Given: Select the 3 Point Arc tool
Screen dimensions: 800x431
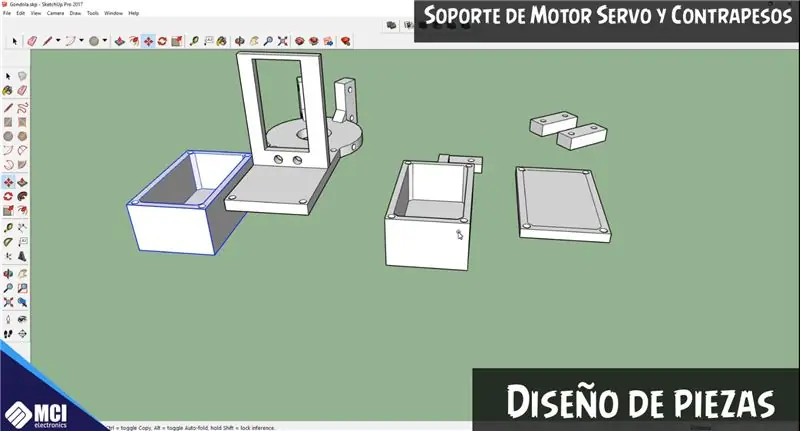Looking at the screenshot, I should (8, 165).
